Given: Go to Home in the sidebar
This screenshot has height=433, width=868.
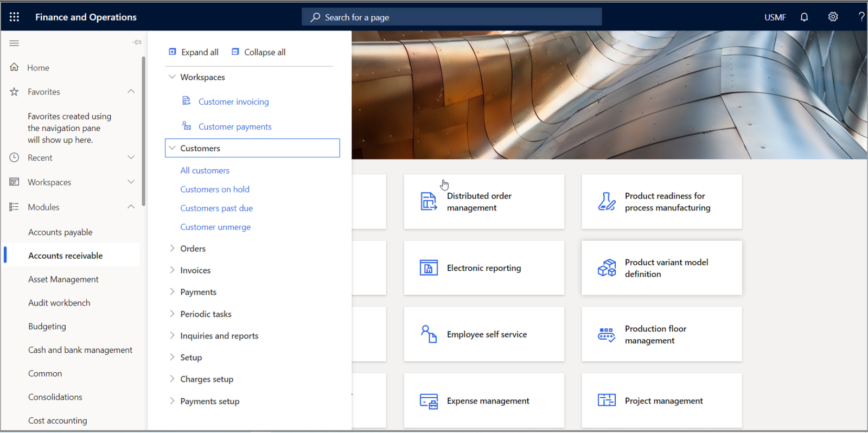Looking at the screenshot, I should click(x=38, y=68).
